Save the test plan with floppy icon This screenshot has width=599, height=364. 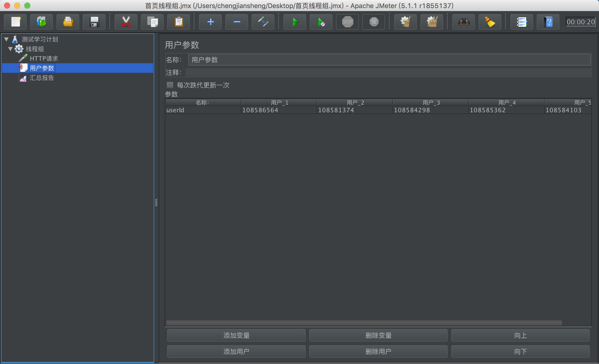94,22
